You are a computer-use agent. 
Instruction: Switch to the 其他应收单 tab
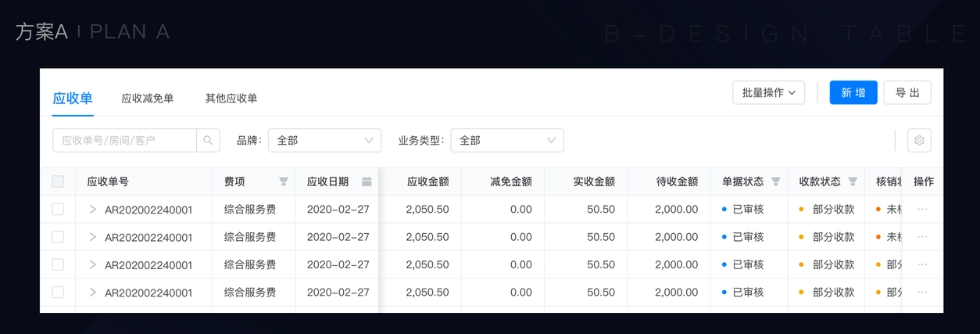231,99
